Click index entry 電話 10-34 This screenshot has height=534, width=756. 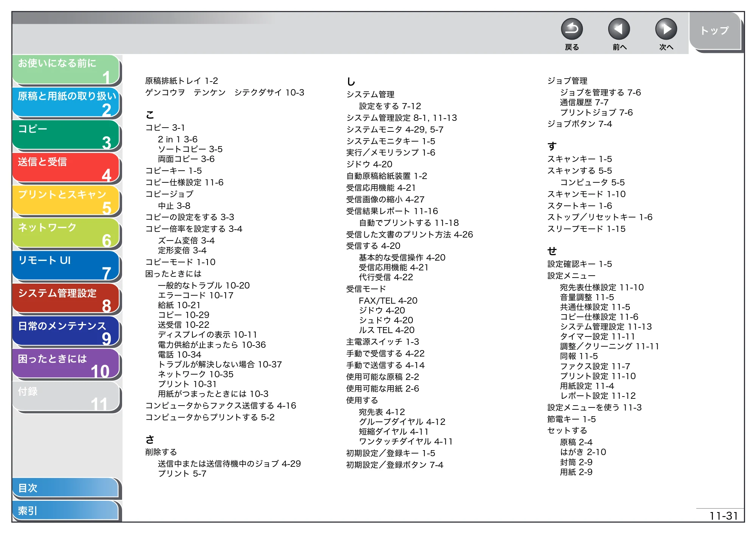click(x=180, y=355)
